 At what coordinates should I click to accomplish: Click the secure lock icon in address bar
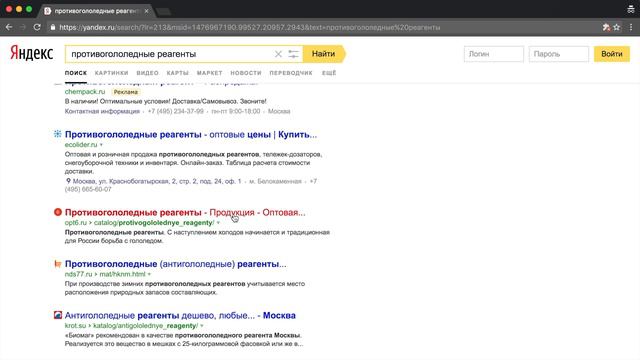(x=53, y=27)
